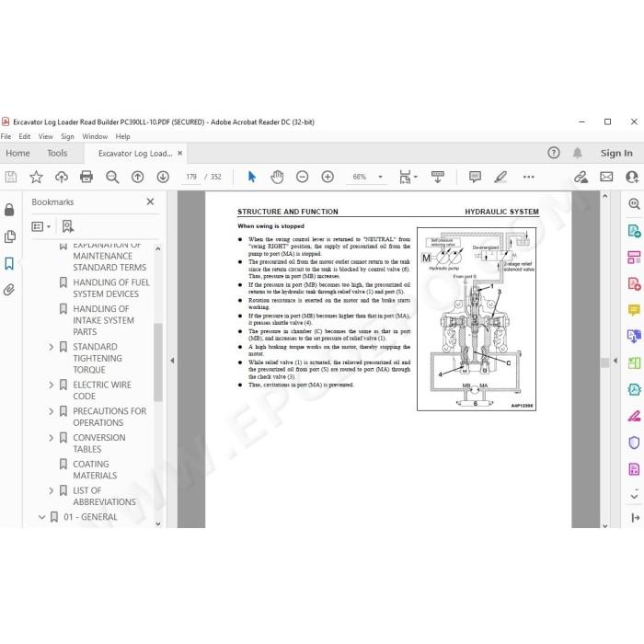This screenshot has width=644, height=644.
Task: Open the Sign menu
Action: pos(67,136)
